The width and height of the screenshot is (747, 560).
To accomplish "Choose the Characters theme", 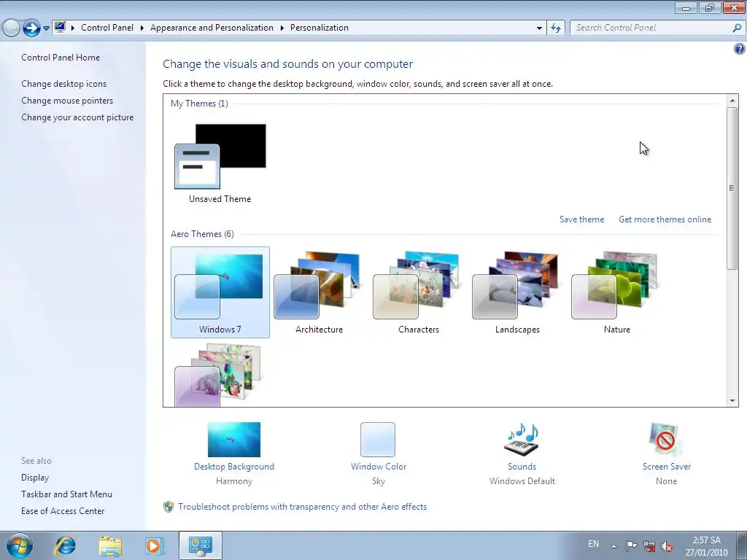I will tap(418, 292).
